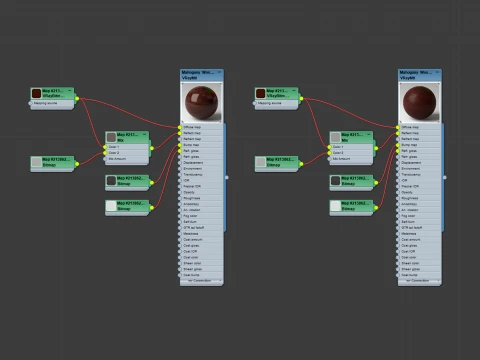Collapse the right graph's Mix map node
The height and width of the screenshot is (360, 480).
click(369, 134)
